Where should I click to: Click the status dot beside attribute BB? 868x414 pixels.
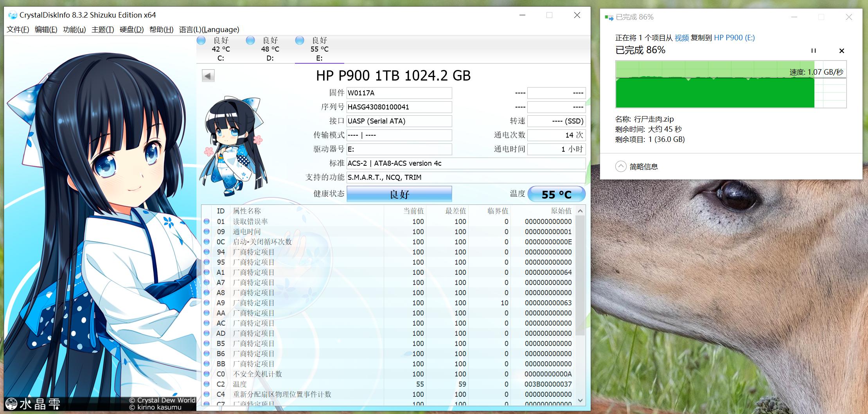coord(208,364)
